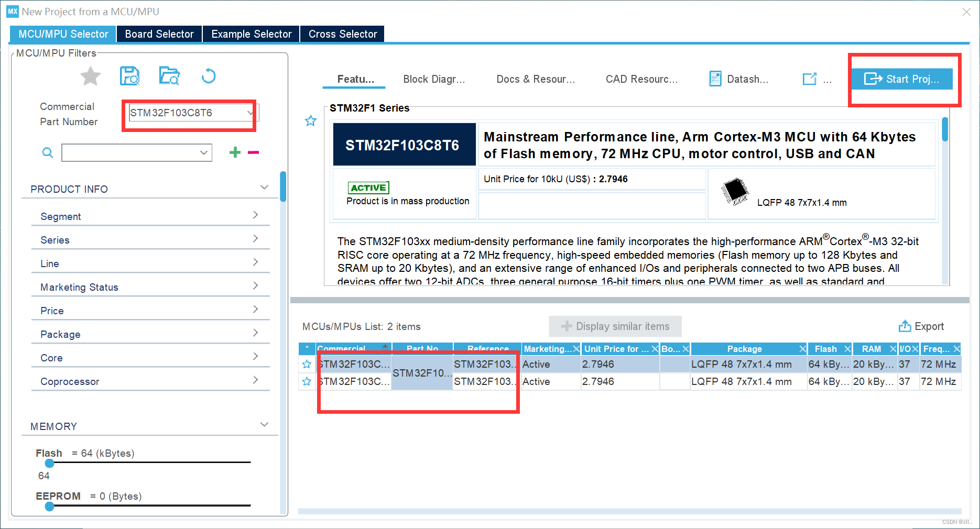Close the I/O column
Image resolution: width=980 pixels, height=529 pixels.
tap(915, 349)
